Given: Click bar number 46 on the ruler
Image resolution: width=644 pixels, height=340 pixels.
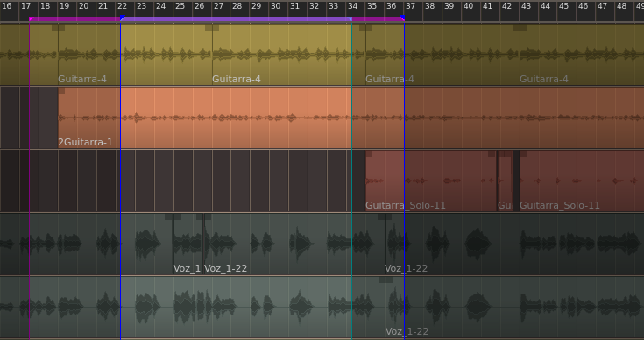Looking at the screenshot, I should coord(583,6).
